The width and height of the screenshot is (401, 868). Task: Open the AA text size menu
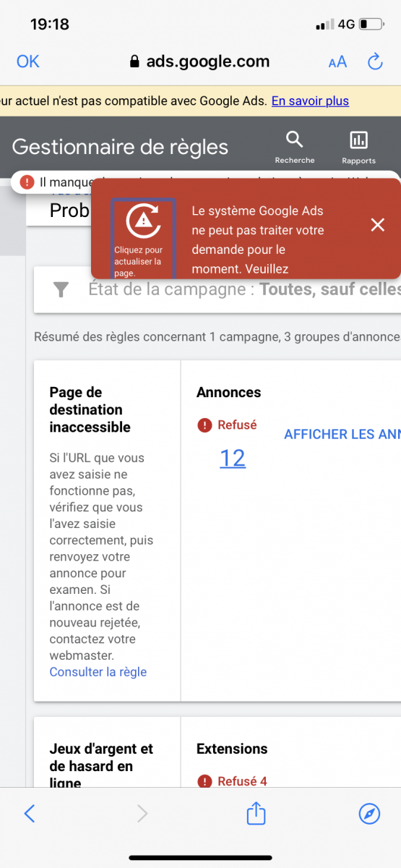coord(337,61)
